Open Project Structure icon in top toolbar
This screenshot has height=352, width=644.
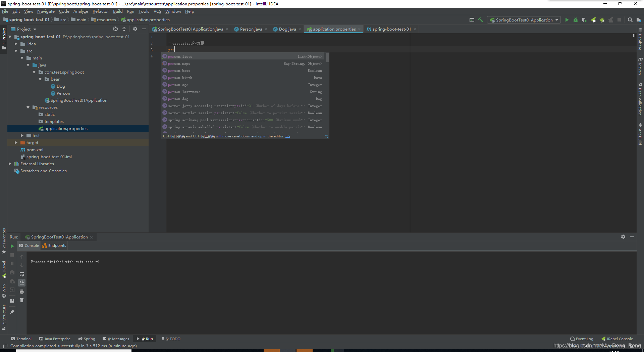pos(639,20)
